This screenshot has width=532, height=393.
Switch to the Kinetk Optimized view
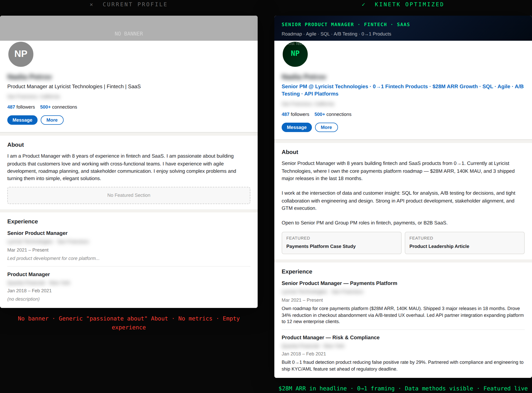pyautogui.click(x=409, y=4)
